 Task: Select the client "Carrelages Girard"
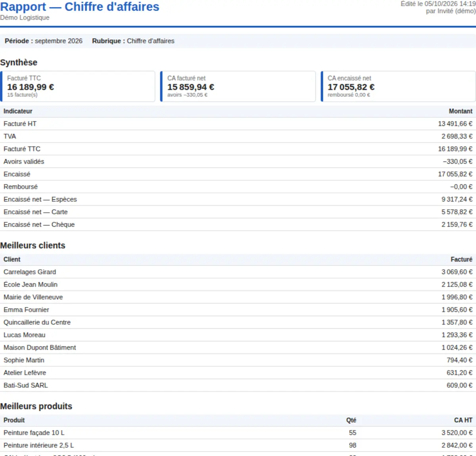[30, 272]
